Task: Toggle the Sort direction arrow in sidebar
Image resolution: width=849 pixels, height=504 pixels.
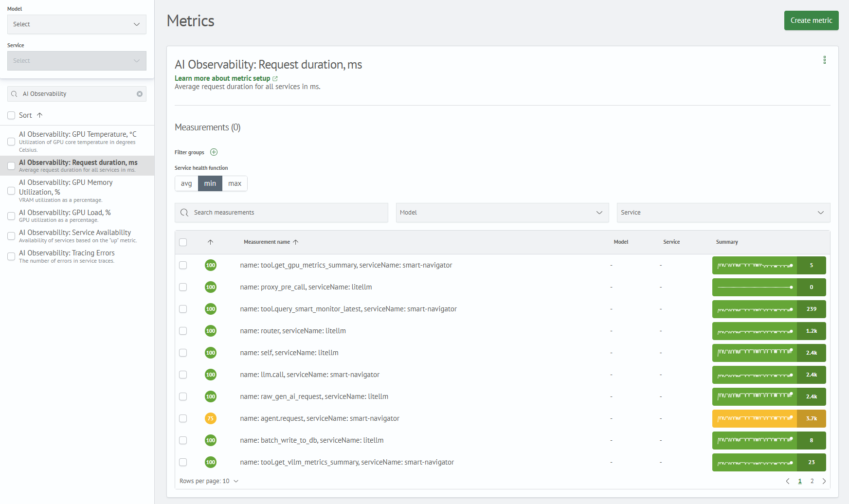Action: click(x=40, y=115)
